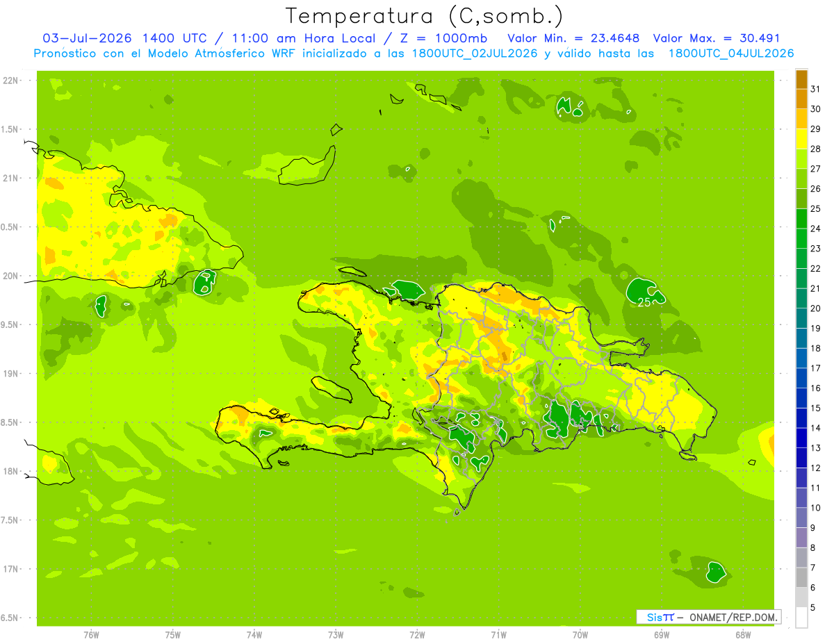834x644 pixels.
Task: Click the '18' legend scale number
Action: [816, 348]
